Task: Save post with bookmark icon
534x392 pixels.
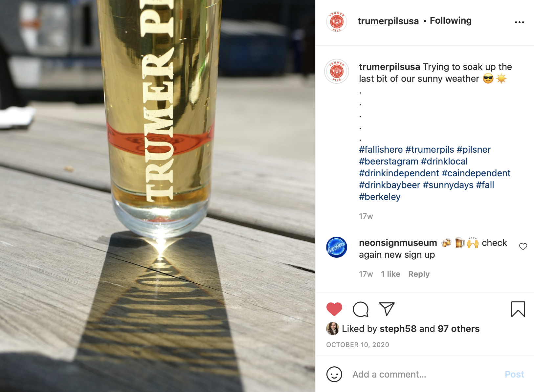Action: pyautogui.click(x=518, y=309)
